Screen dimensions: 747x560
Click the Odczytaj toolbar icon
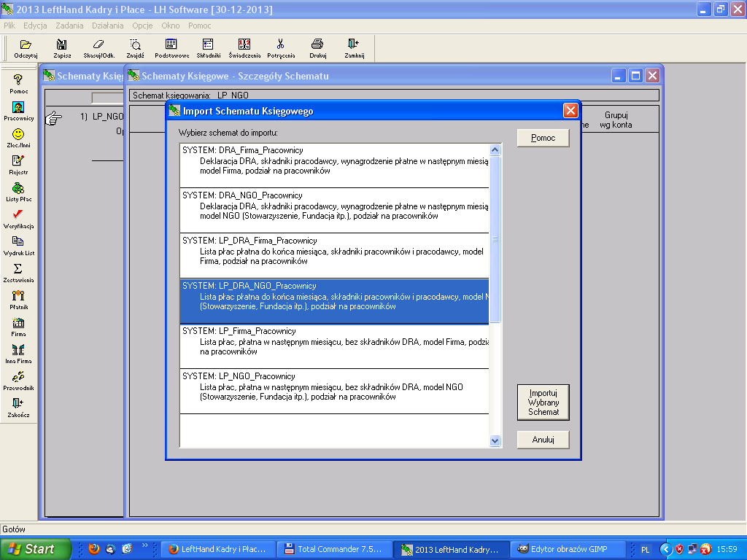point(26,49)
